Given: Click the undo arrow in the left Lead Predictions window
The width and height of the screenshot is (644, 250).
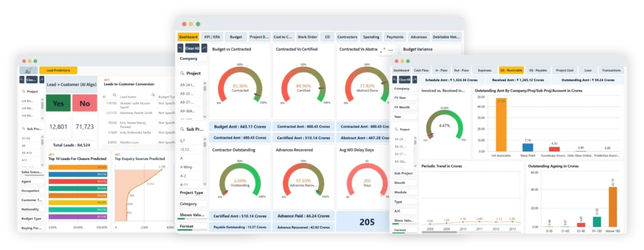Looking at the screenshot, I should [x=22, y=79].
